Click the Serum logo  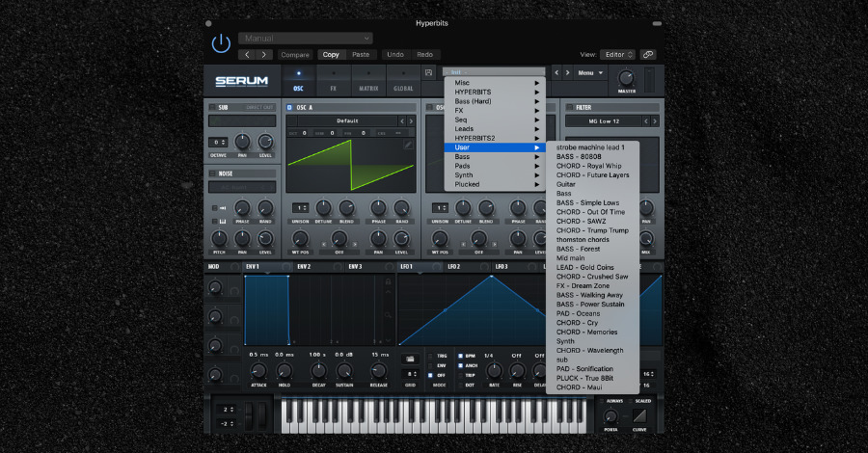click(x=241, y=81)
